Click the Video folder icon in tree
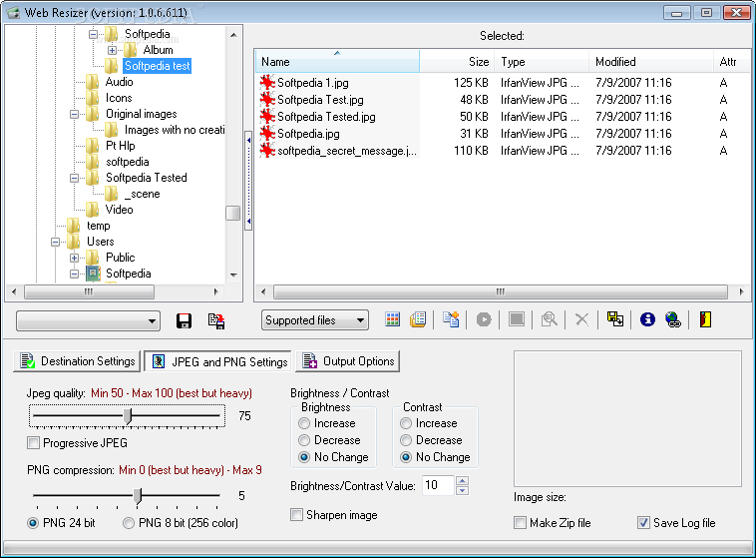Image resolution: width=756 pixels, height=558 pixels. [93, 210]
